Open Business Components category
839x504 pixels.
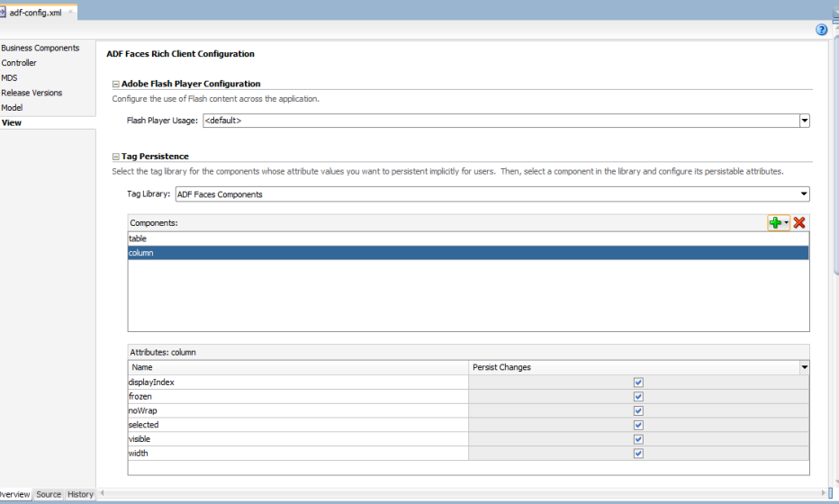(41, 48)
